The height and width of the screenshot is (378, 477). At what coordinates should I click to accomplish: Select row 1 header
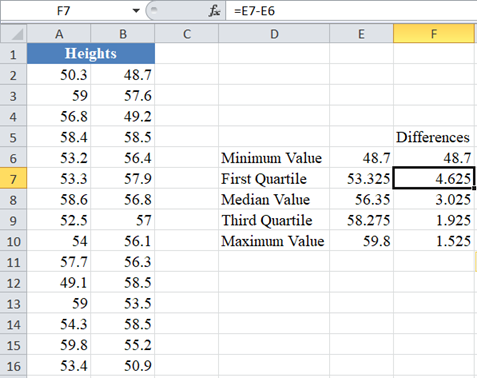[x=13, y=54]
